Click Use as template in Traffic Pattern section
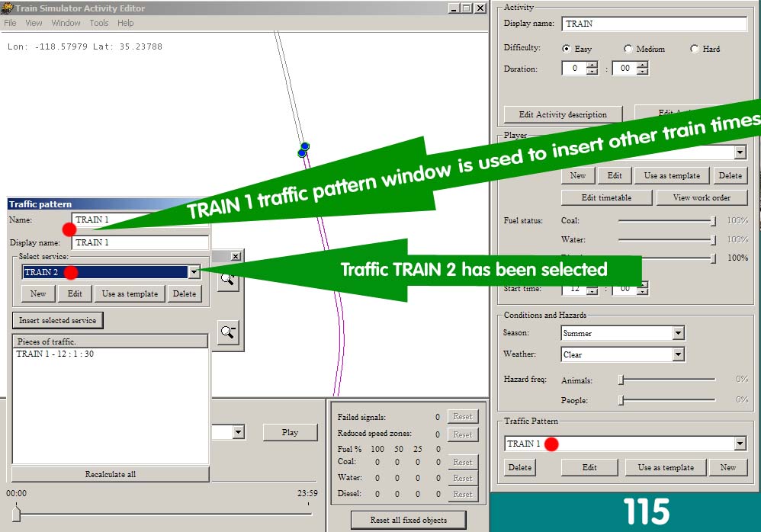This screenshot has width=761, height=532. coord(666,467)
